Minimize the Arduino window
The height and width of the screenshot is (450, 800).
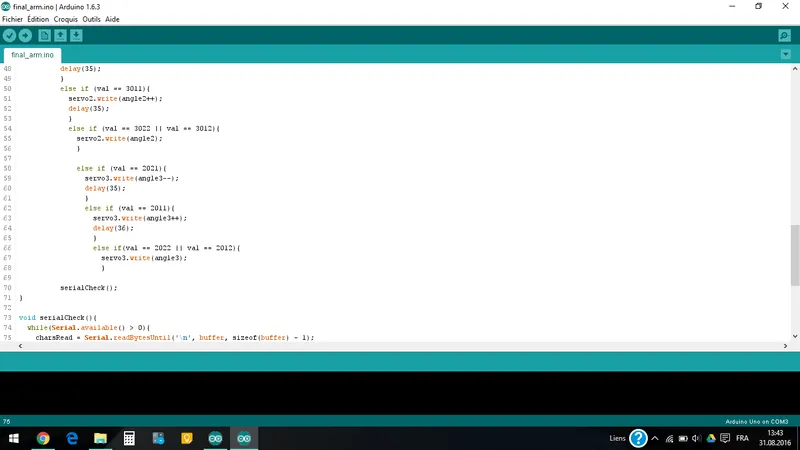pyautogui.click(x=732, y=7)
